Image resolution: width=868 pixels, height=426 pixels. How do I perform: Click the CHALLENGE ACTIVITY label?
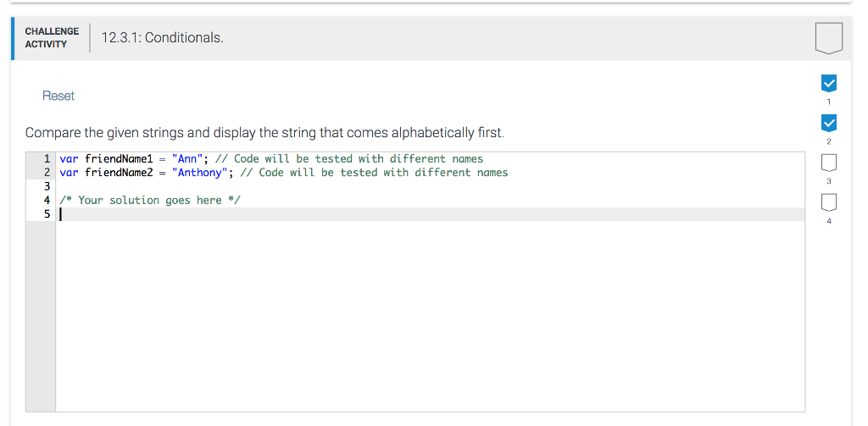tap(52, 37)
